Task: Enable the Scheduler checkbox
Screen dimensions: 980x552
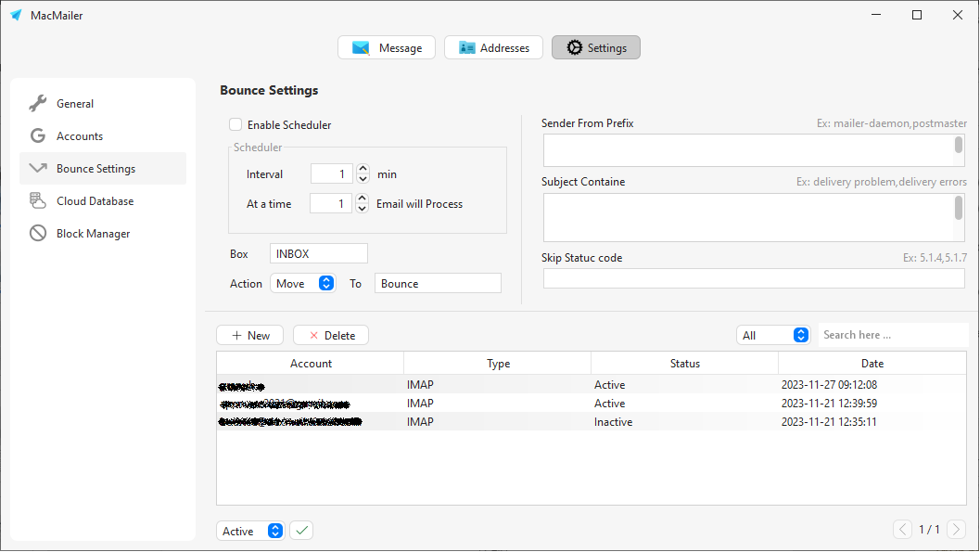Action: [235, 124]
